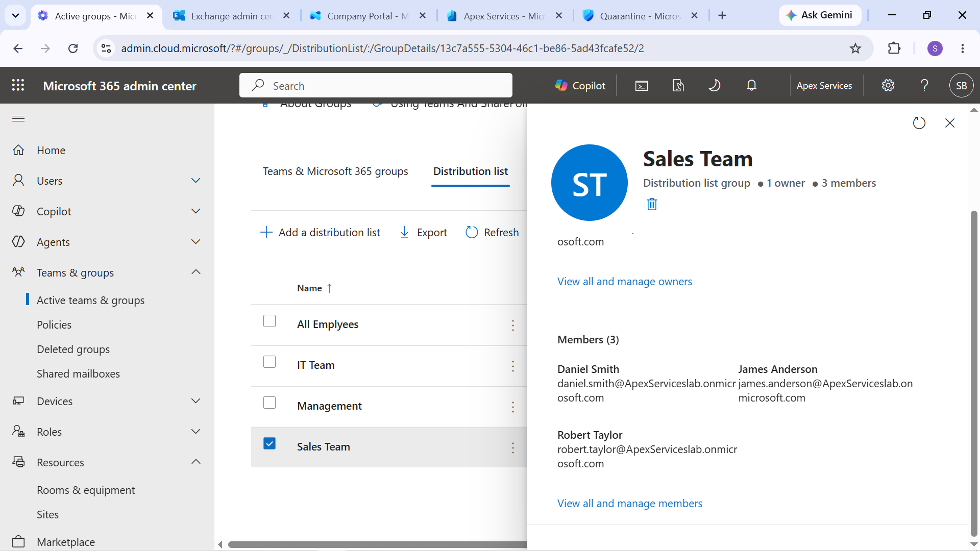The height and width of the screenshot is (551, 980).
Task: Click Add a distribution list button
Action: click(x=320, y=233)
